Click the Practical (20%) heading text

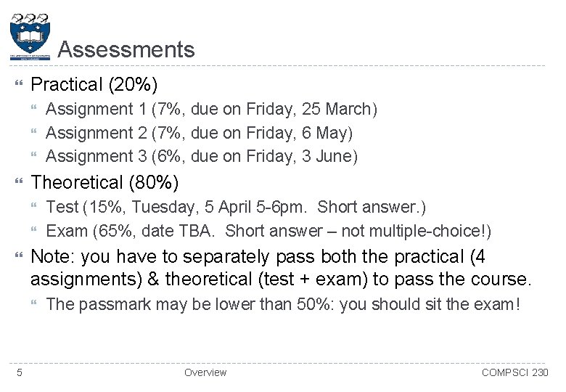point(94,85)
